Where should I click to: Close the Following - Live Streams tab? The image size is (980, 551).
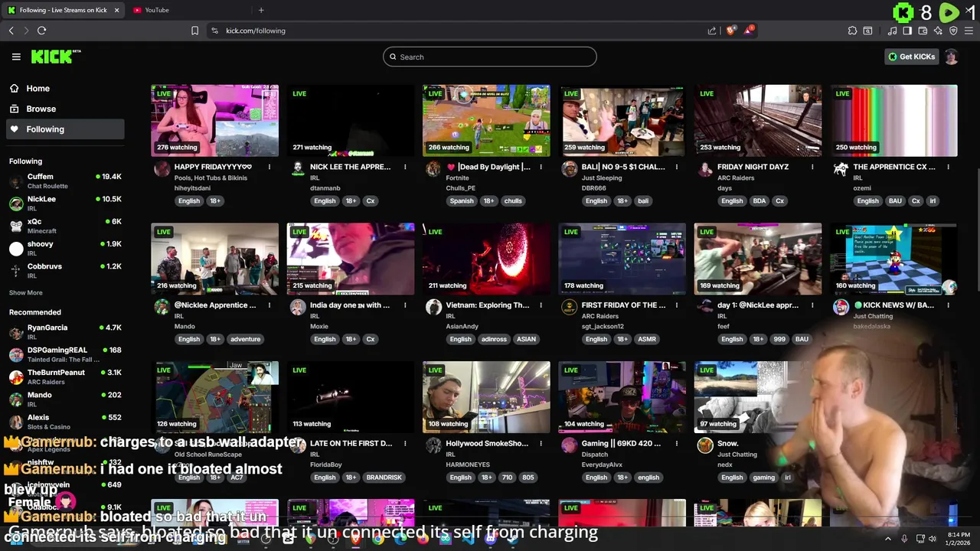point(116,10)
